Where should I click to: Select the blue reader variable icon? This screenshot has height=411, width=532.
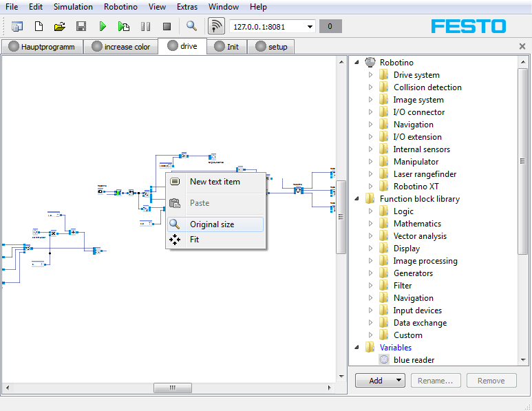[384, 360]
